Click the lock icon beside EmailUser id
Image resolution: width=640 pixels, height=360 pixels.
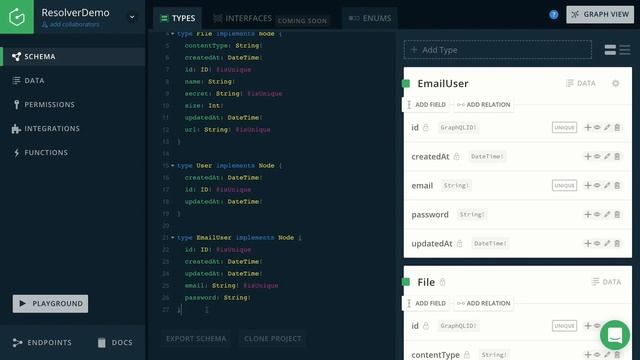(x=426, y=127)
